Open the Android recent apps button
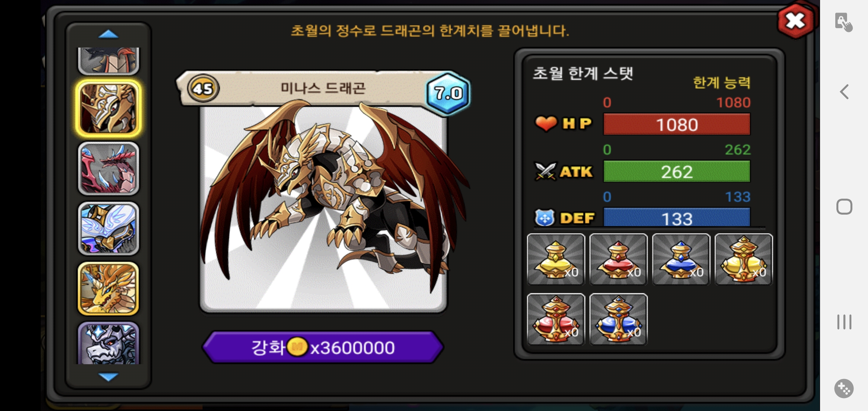Image resolution: width=868 pixels, height=411 pixels. pyautogui.click(x=844, y=322)
